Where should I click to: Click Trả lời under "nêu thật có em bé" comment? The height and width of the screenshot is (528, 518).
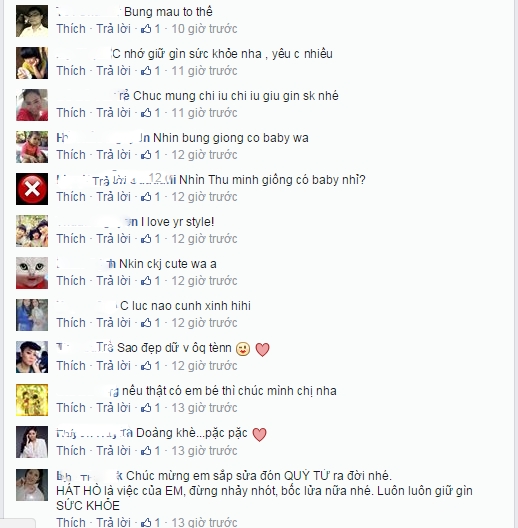[114, 408]
